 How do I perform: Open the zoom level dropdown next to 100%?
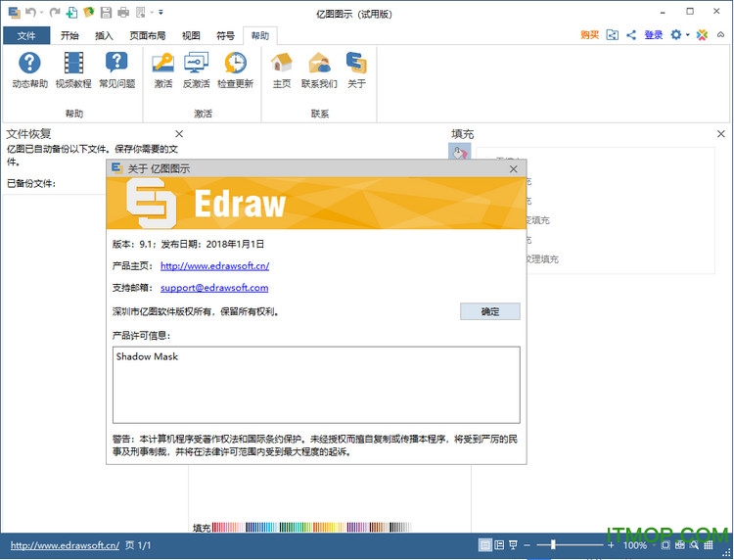654,545
